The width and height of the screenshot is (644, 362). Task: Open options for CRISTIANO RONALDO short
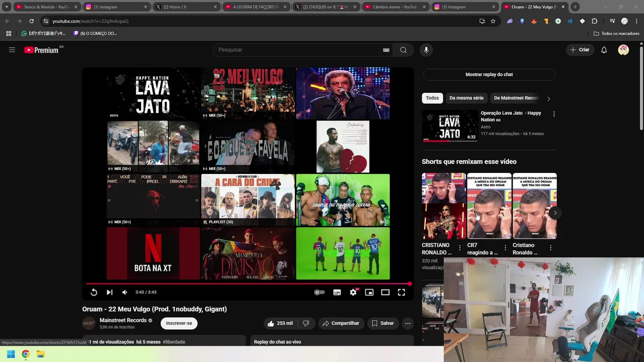[x=459, y=248]
